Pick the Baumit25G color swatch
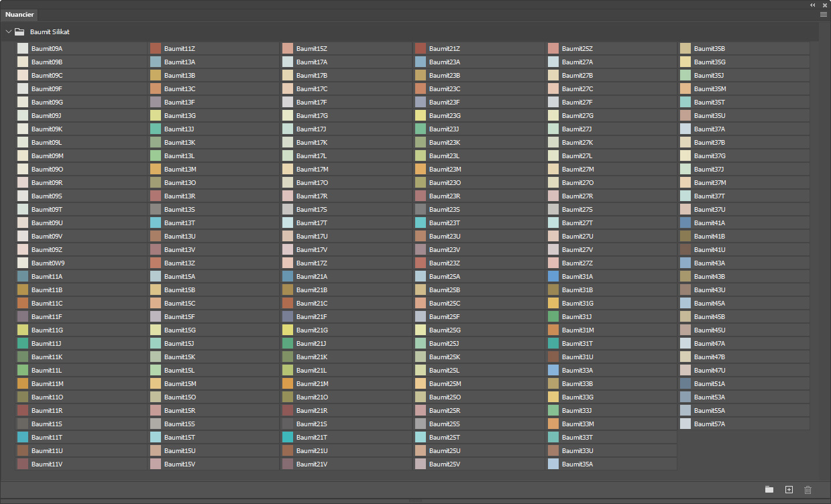Viewport: 831px width, 504px height. coord(421,330)
